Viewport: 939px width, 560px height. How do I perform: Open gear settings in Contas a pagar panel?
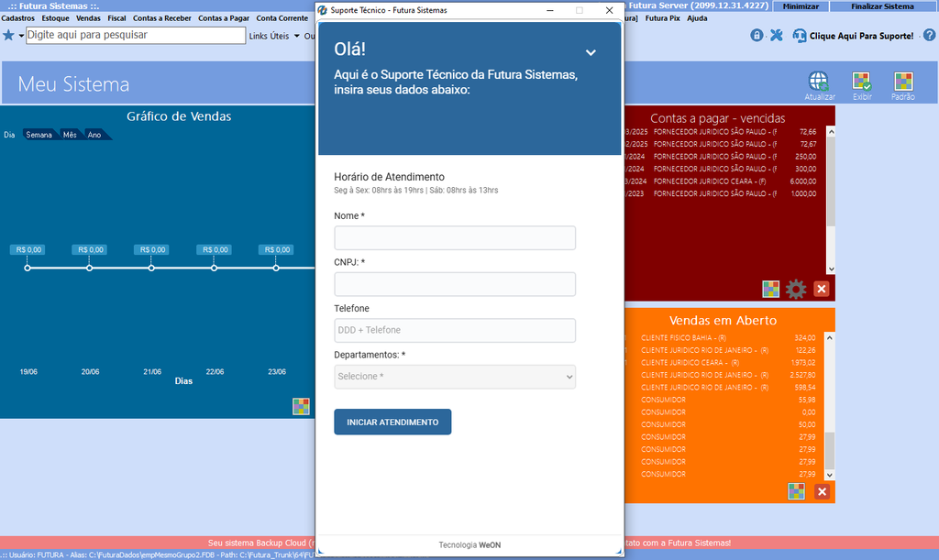coord(796,289)
